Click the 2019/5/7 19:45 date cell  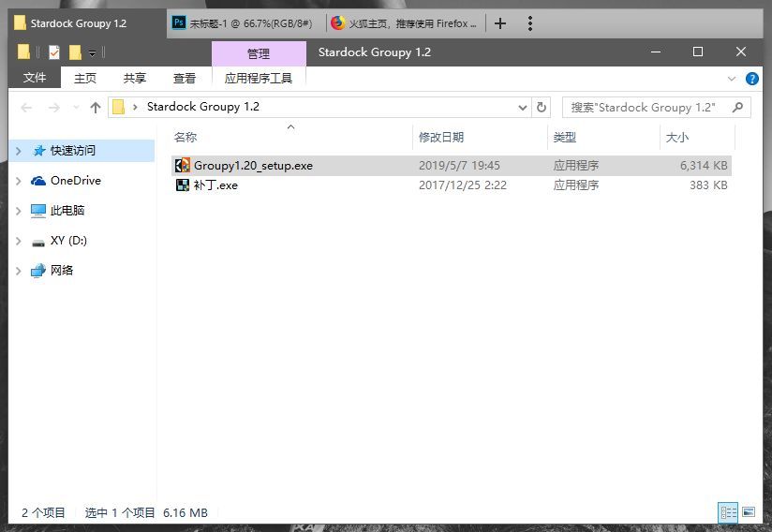[x=459, y=166]
